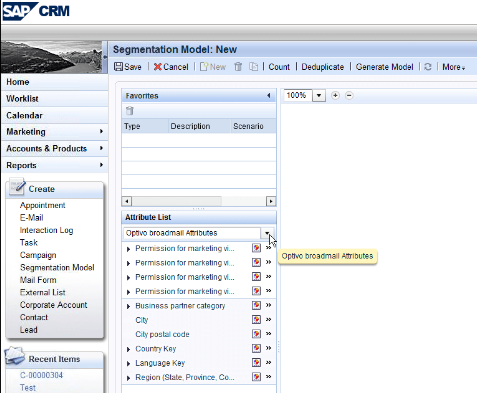Screen dimensions: 477x393
Task: Open the More dropdown in toolbar
Action: [453, 67]
